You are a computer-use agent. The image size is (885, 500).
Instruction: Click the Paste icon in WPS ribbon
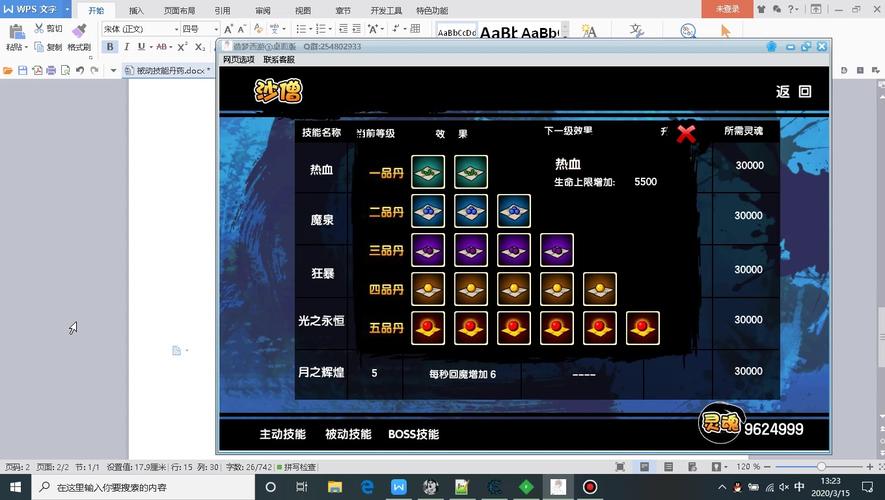point(16,32)
